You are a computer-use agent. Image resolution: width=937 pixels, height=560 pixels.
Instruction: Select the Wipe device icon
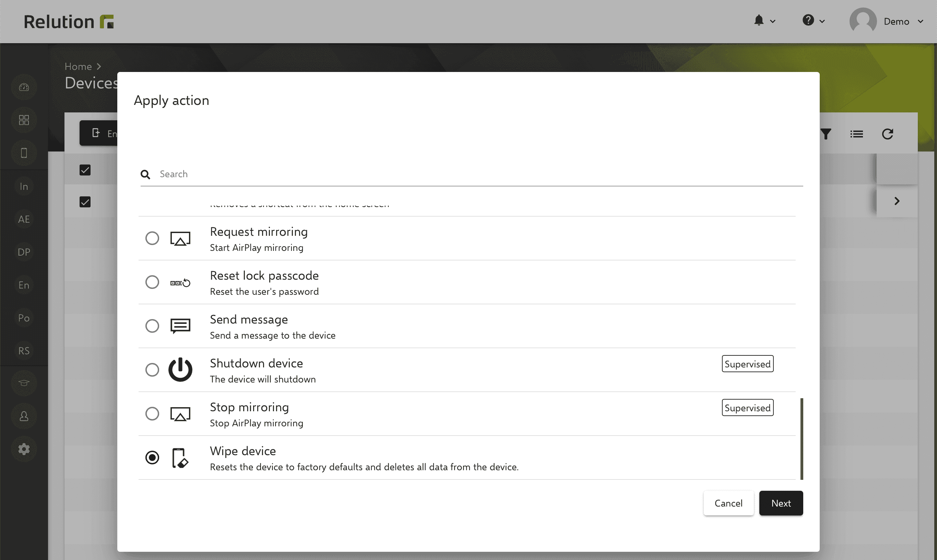coord(179,457)
